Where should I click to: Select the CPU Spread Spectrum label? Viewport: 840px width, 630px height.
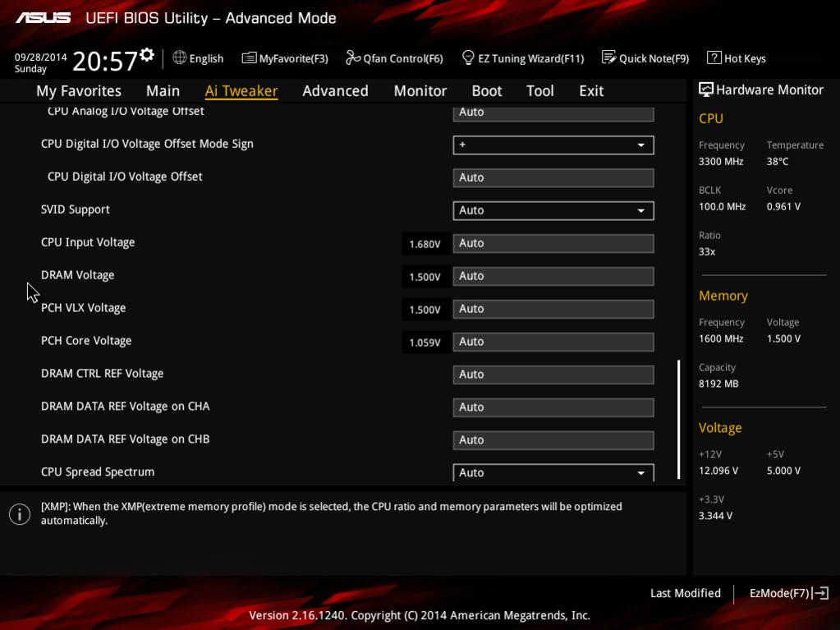pyautogui.click(x=98, y=472)
